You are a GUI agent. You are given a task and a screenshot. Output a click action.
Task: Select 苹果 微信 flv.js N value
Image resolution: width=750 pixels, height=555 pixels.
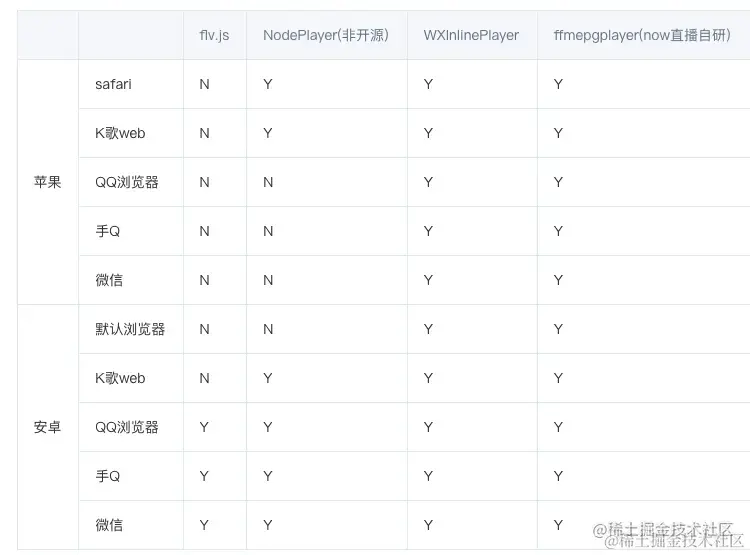(x=204, y=280)
